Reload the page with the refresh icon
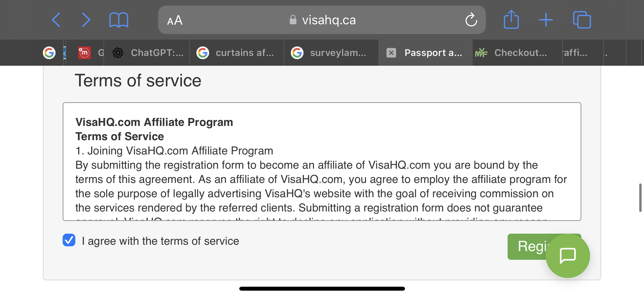The image size is (644, 297). pos(471,20)
